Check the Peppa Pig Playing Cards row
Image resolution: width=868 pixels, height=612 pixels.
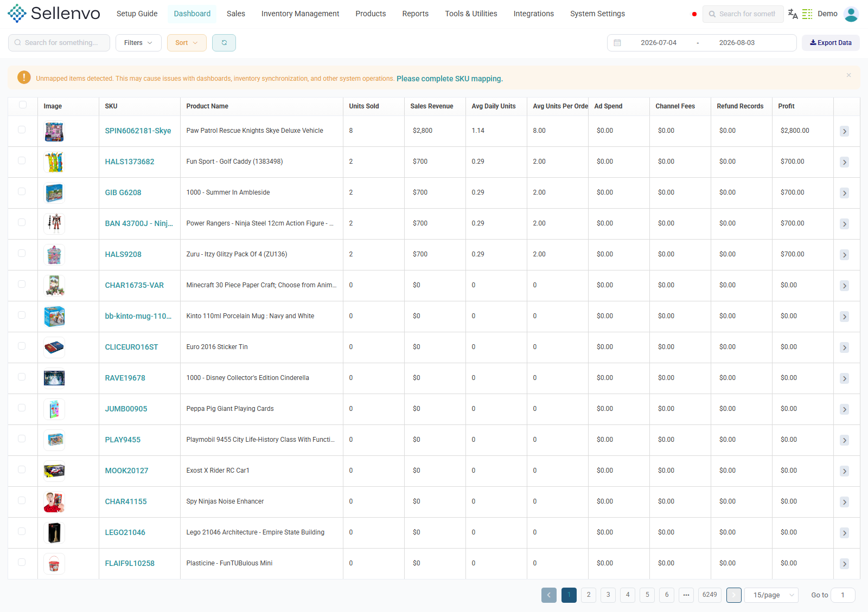coord(22,408)
